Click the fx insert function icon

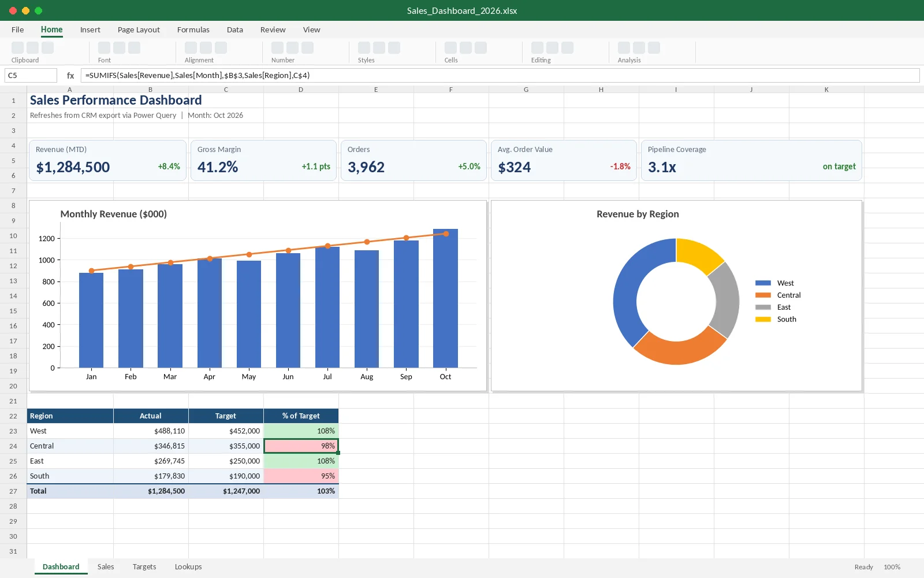(x=70, y=75)
